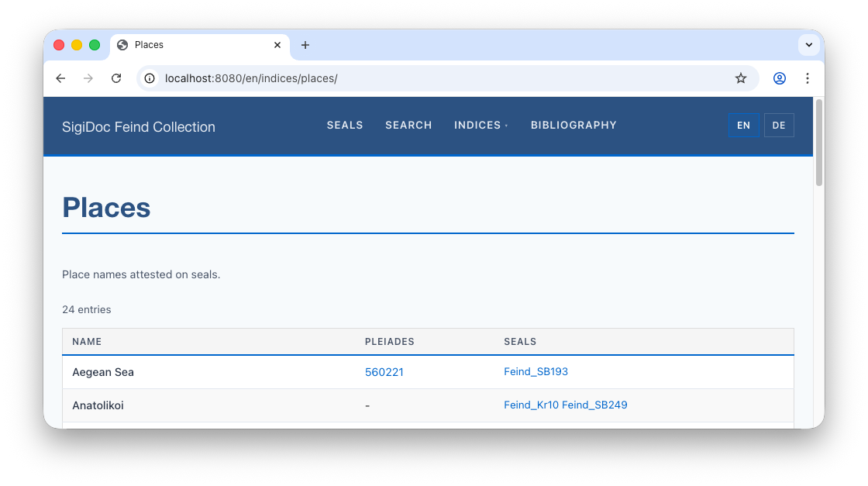868x486 pixels.
Task: Open the Chrome profile icon
Action: click(780, 78)
